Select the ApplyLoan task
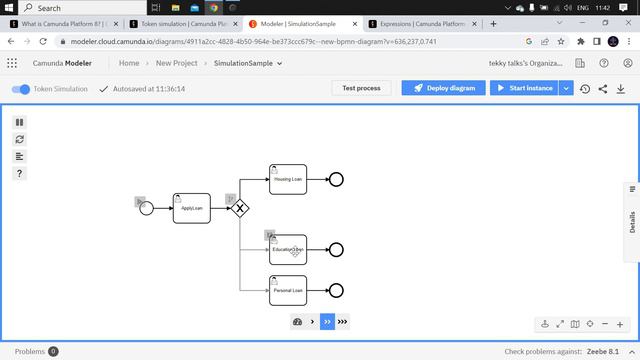Screen dimensions: 640x360 192,208
